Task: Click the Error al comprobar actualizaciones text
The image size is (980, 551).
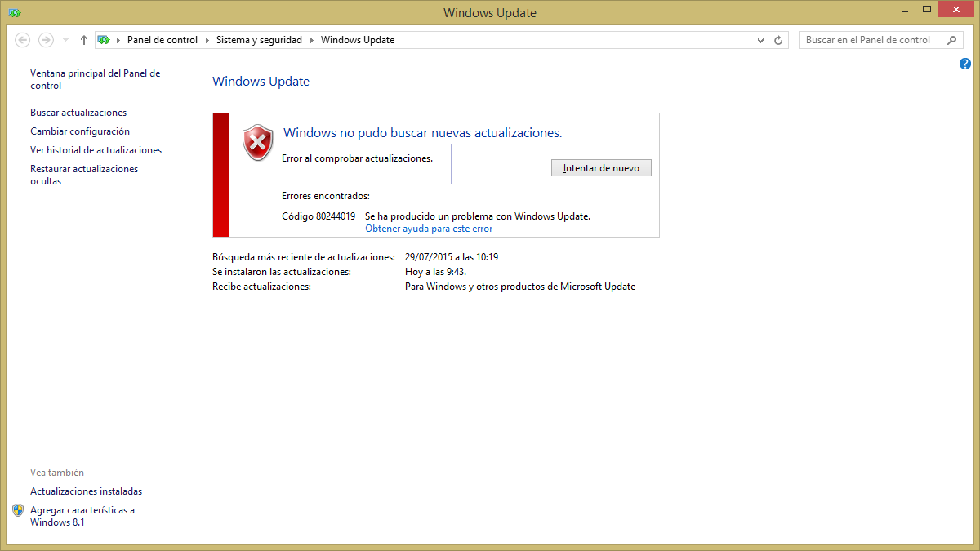Action: point(357,158)
